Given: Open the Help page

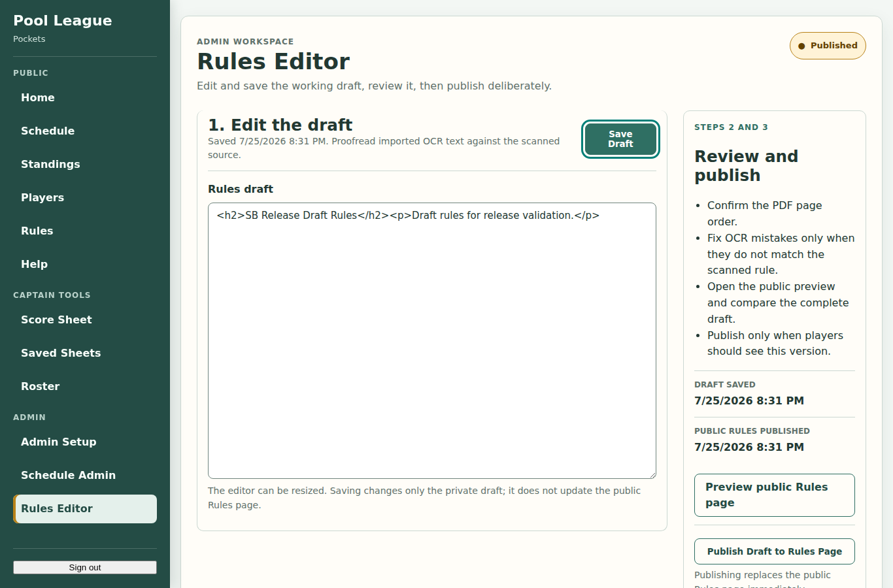Looking at the screenshot, I should click(85, 264).
